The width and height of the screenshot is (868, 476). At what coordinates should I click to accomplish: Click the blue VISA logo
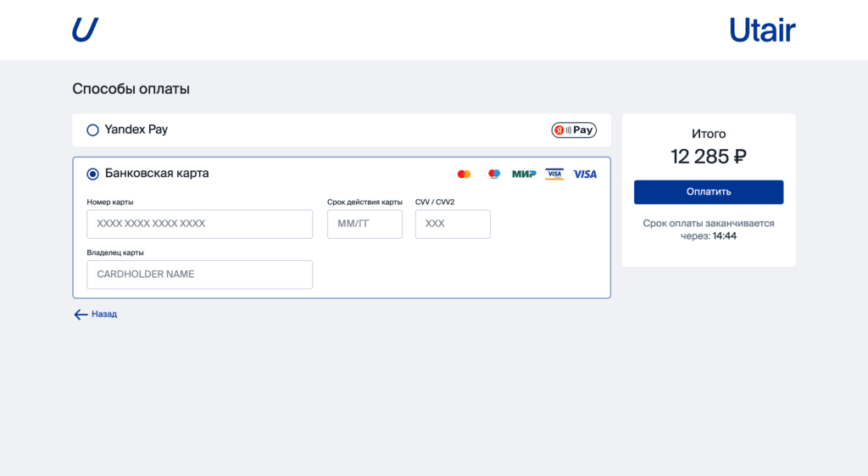tap(585, 174)
